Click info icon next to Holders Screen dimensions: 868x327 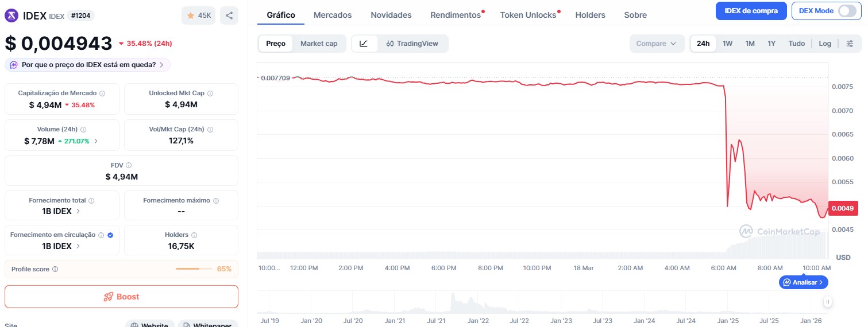(x=194, y=235)
